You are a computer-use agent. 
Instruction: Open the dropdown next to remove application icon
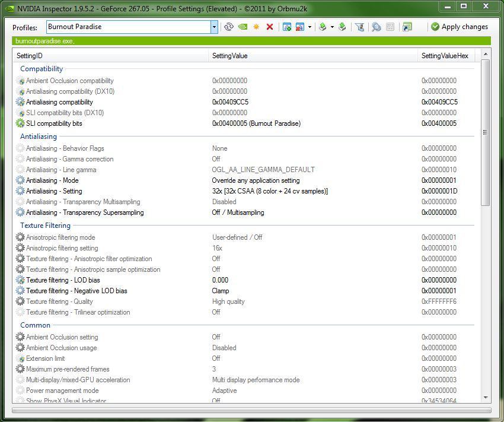310,27
